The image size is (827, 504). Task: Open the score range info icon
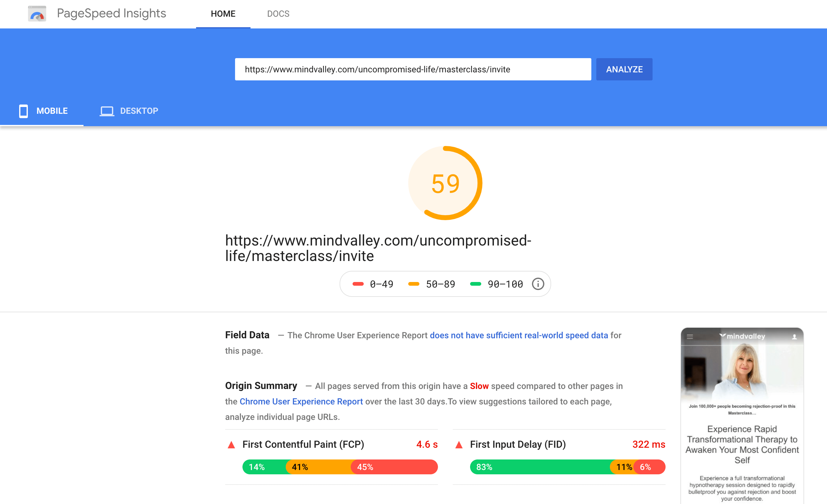538,284
